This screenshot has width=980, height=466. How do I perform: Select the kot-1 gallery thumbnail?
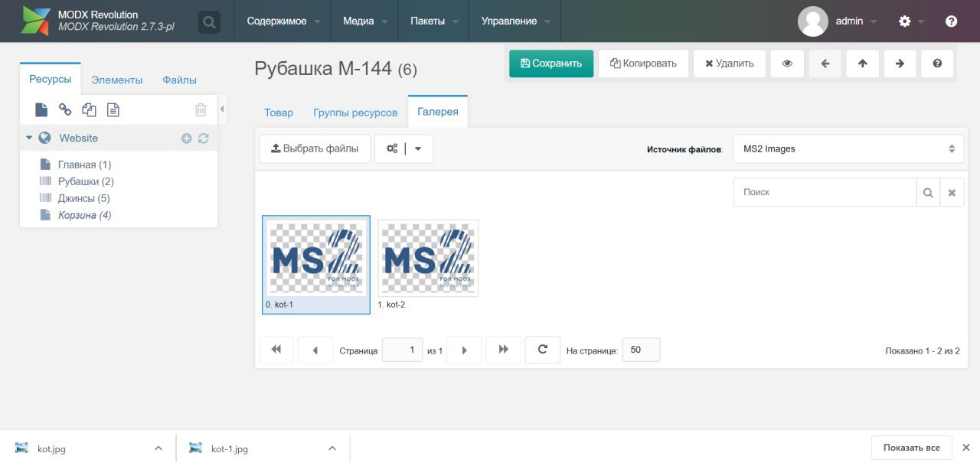pyautogui.click(x=316, y=264)
